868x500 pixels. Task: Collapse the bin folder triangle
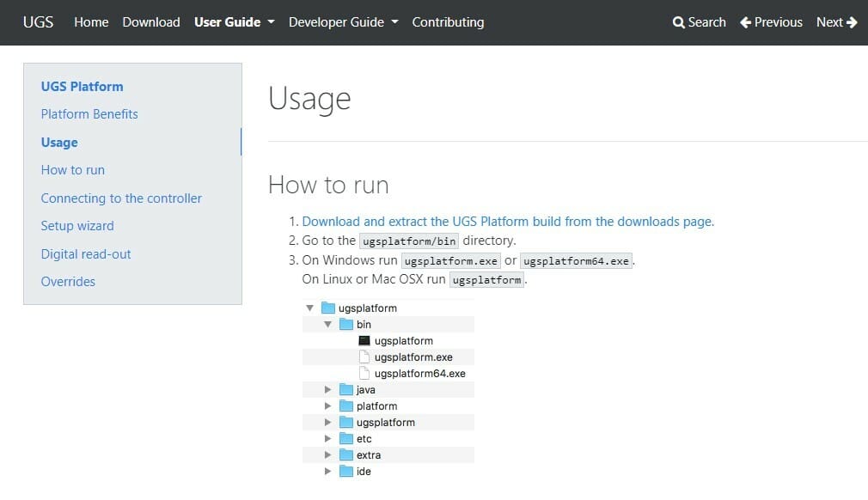pyautogui.click(x=327, y=324)
